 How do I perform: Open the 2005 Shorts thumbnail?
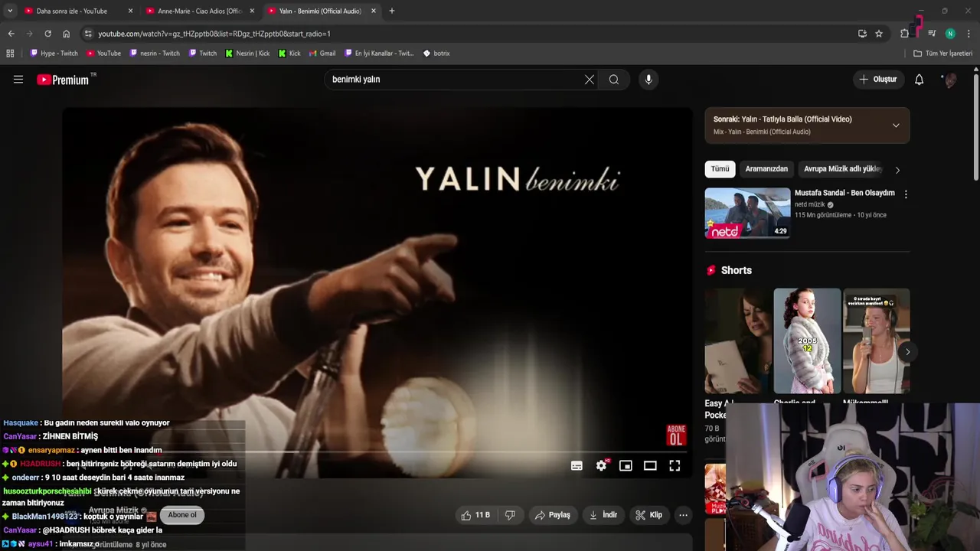tap(807, 341)
